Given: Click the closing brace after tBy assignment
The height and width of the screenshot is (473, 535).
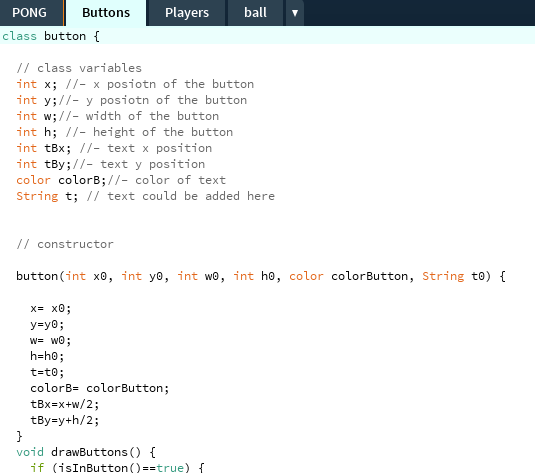Looking at the screenshot, I should coord(19,436).
